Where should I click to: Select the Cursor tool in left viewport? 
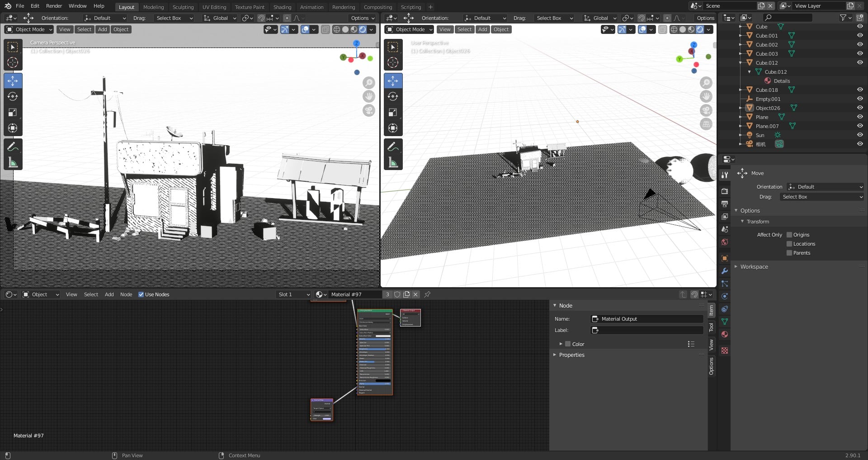13,62
